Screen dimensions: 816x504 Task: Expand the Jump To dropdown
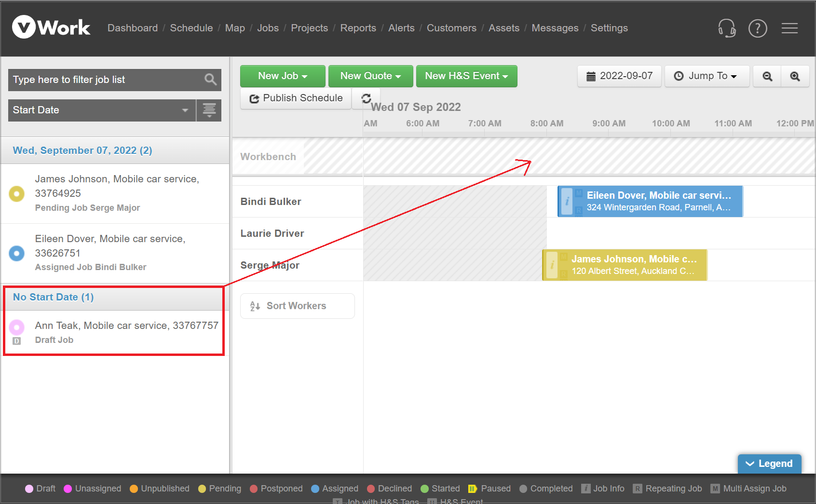click(707, 76)
